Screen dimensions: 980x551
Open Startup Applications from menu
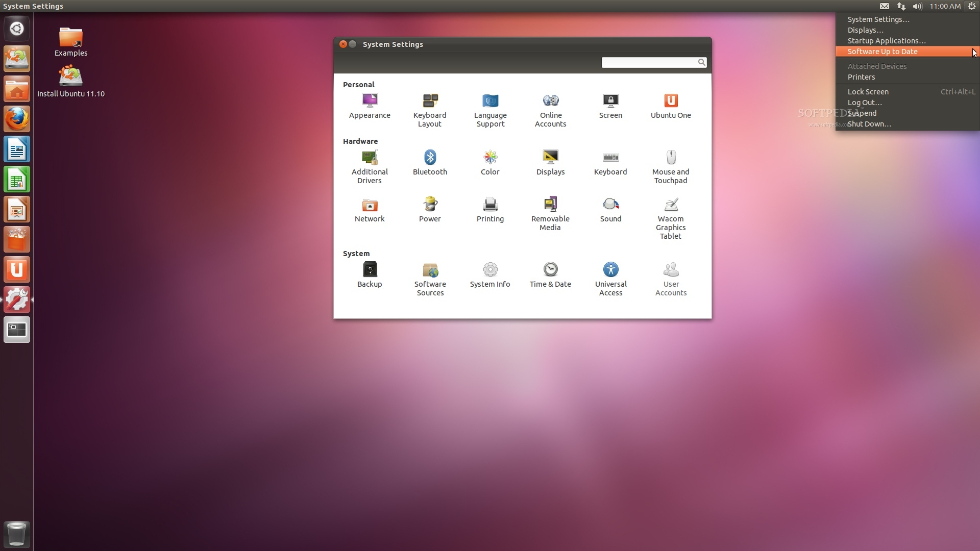tap(887, 41)
